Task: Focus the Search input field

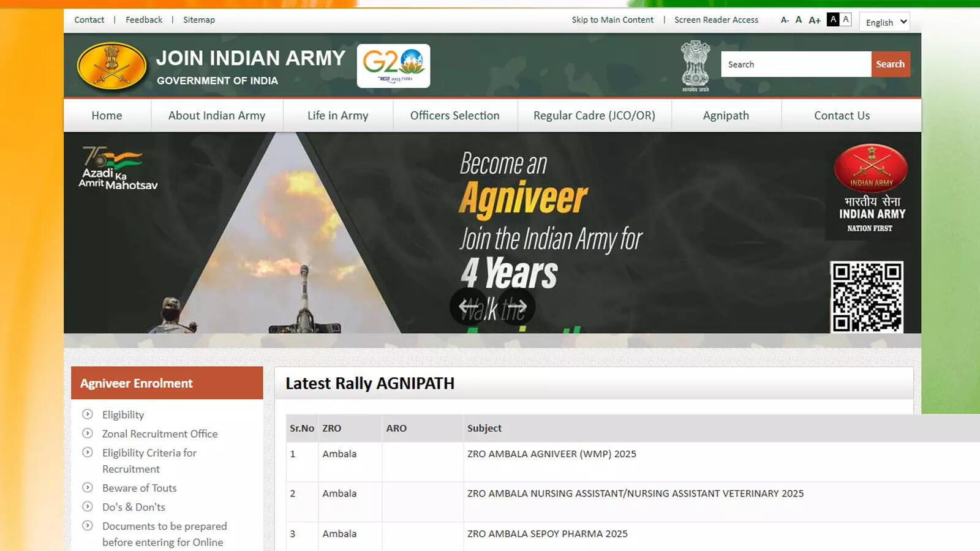Action: (x=796, y=64)
